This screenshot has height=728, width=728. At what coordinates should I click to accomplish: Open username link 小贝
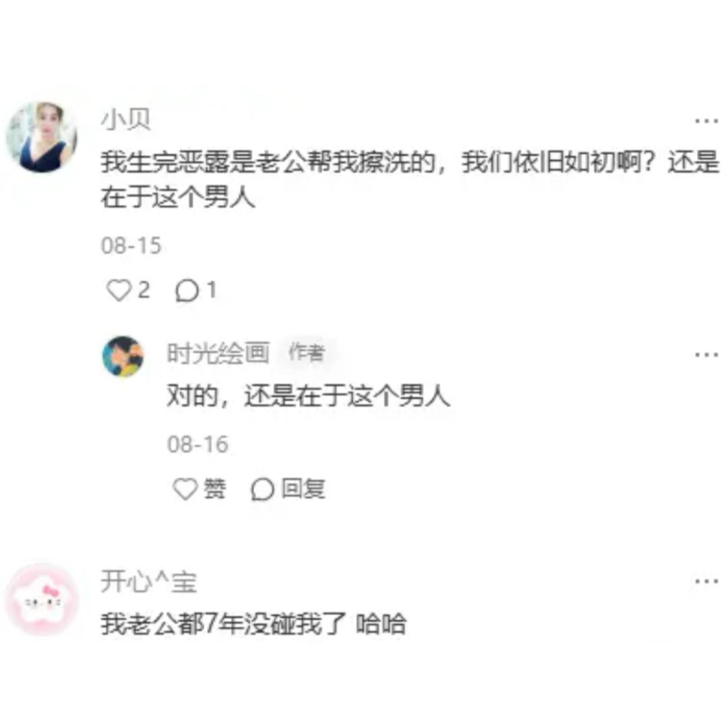126,119
